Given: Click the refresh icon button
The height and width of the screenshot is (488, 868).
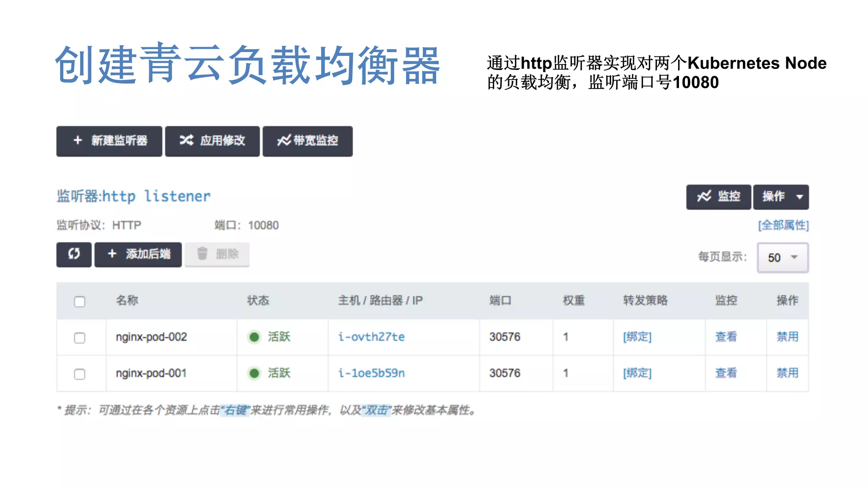Looking at the screenshot, I should [74, 255].
